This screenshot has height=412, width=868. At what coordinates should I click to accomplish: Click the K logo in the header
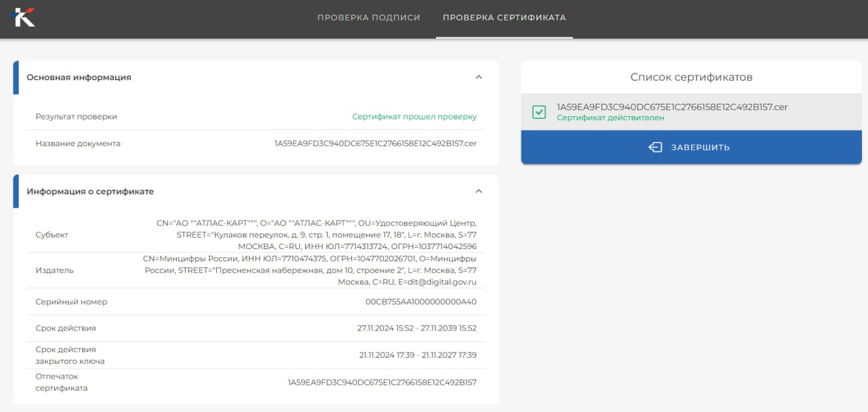pos(24,17)
